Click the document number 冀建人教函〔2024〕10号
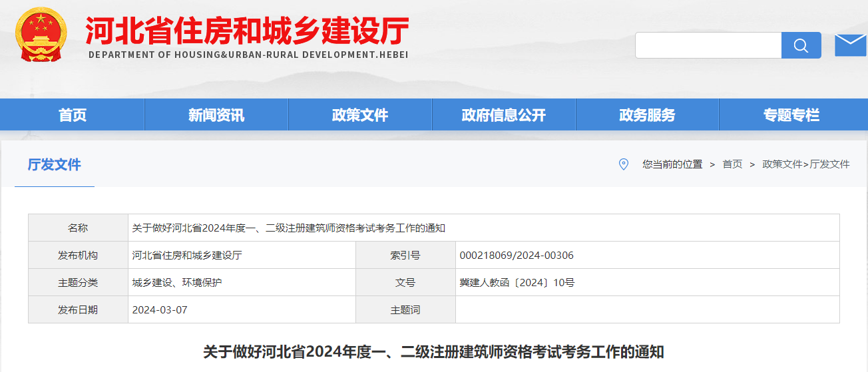868x372 pixels. (517, 283)
